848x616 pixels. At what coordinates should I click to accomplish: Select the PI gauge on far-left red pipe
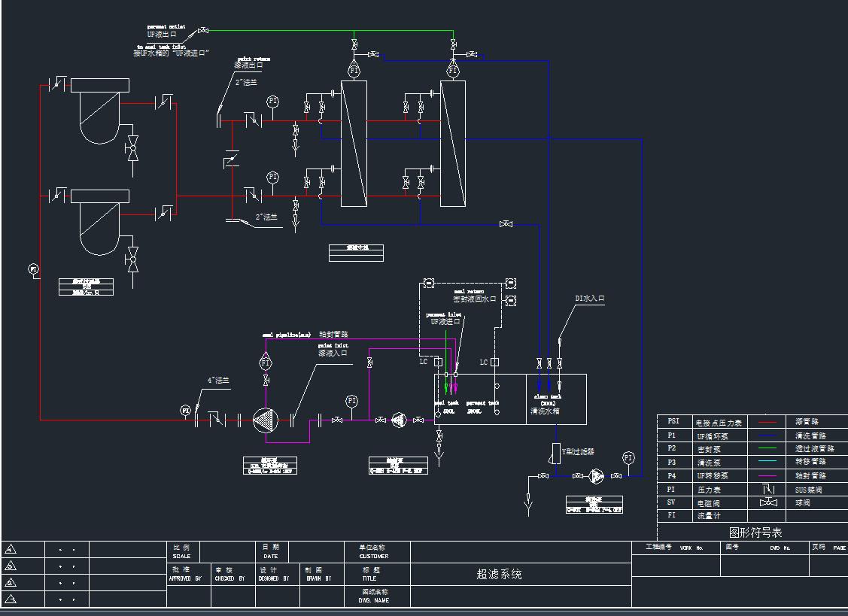pyautogui.click(x=34, y=269)
